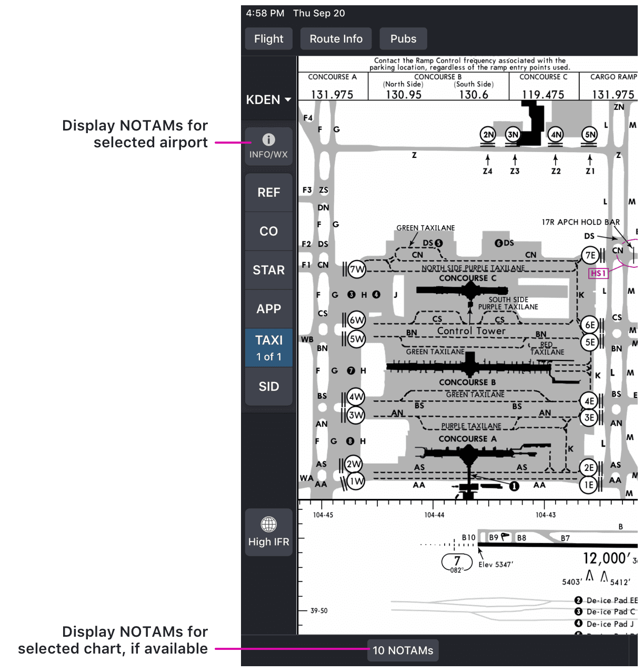Click the 17R APCH HOLD BAR annotation
This screenshot has height=672, width=643.
[580, 222]
